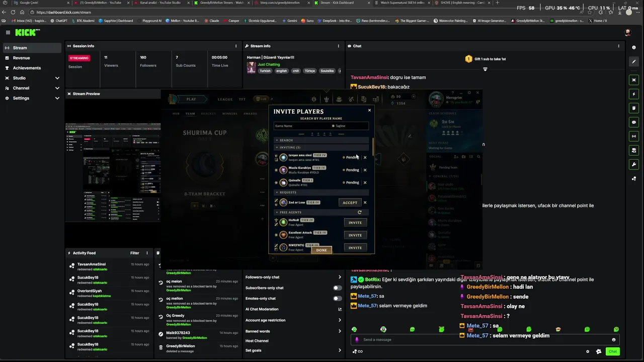Cancel pending invite for Quinalle
644x362 pixels.
(x=365, y=183)
